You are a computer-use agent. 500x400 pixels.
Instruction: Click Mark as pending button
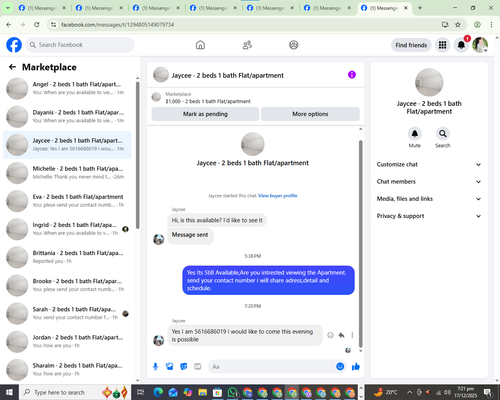point(205,114)
